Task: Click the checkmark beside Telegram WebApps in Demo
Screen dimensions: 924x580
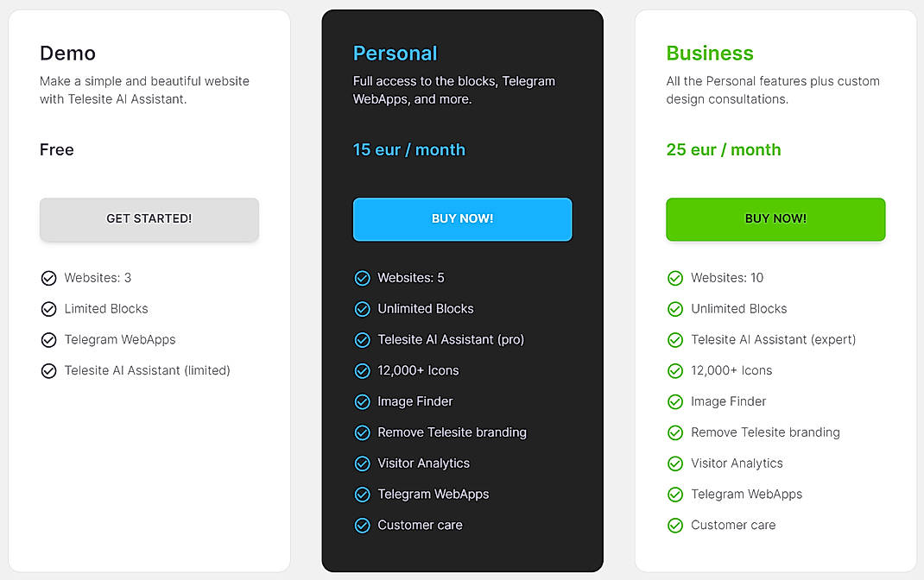Action: pyautogui.click(x=49, y=340)
